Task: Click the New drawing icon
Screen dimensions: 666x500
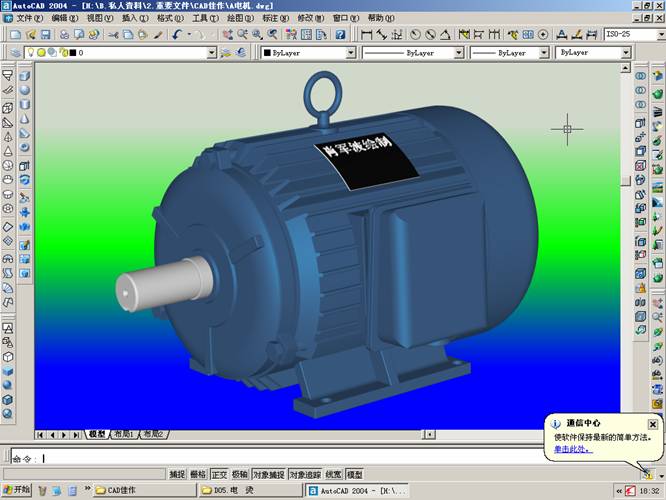Action: coord(15,35)
